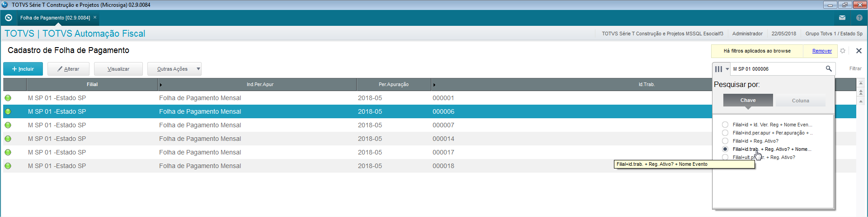
Task: Select the Coluna search tab
Action: click(x=800, y=101)
